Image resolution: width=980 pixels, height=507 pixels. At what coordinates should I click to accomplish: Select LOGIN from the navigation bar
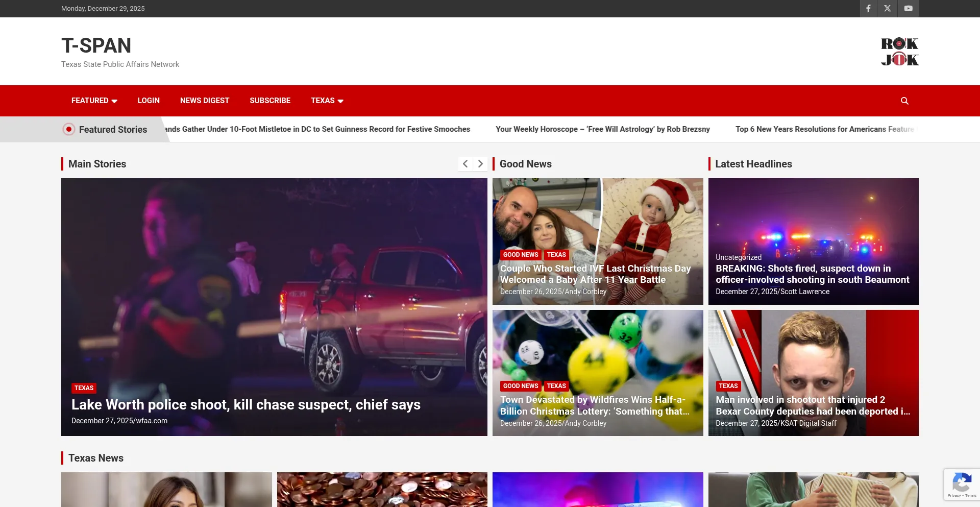[148, 101]
